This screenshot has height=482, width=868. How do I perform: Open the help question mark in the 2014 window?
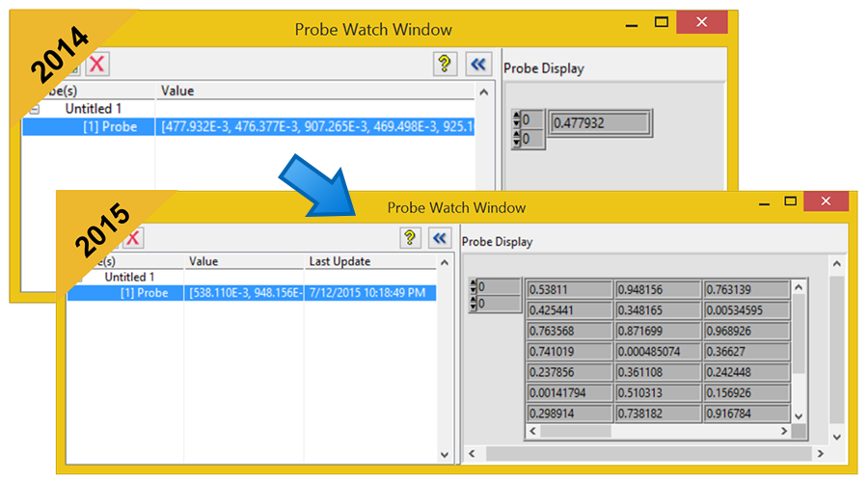[x=444, y=65]
